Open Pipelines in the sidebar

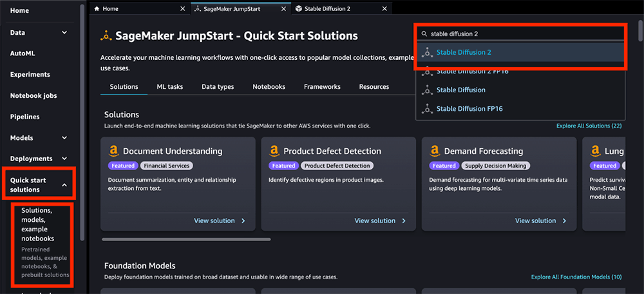(x=24, y=117)
